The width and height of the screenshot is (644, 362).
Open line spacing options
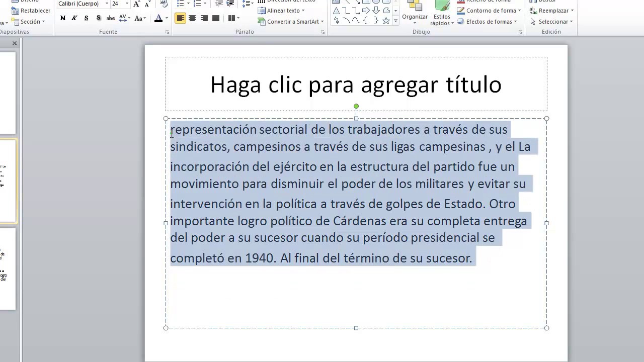tap(247, 4)
